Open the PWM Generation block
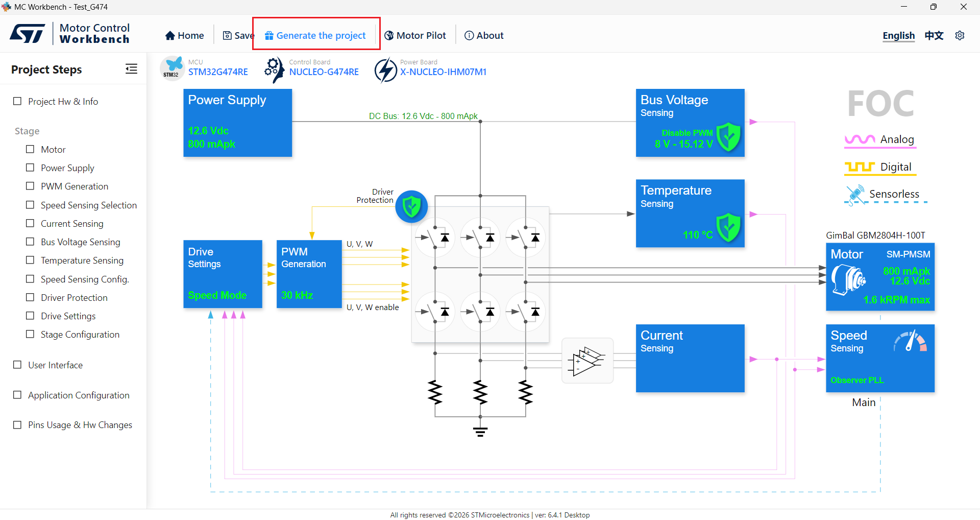The width and height of the screenshot is (980, 520). click(309, 274)
